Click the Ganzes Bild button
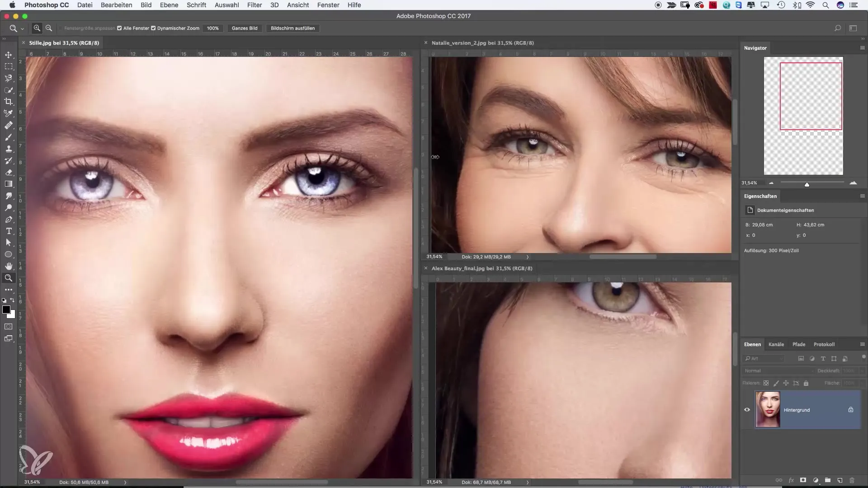This screenshot has height=488, width=868. click(245, 28)
